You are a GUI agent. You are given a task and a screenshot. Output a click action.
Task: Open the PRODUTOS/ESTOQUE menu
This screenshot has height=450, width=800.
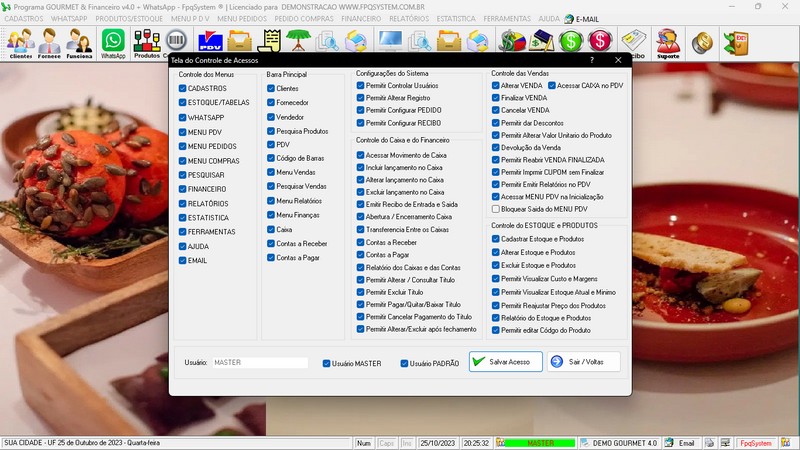(x=129, y=19)
